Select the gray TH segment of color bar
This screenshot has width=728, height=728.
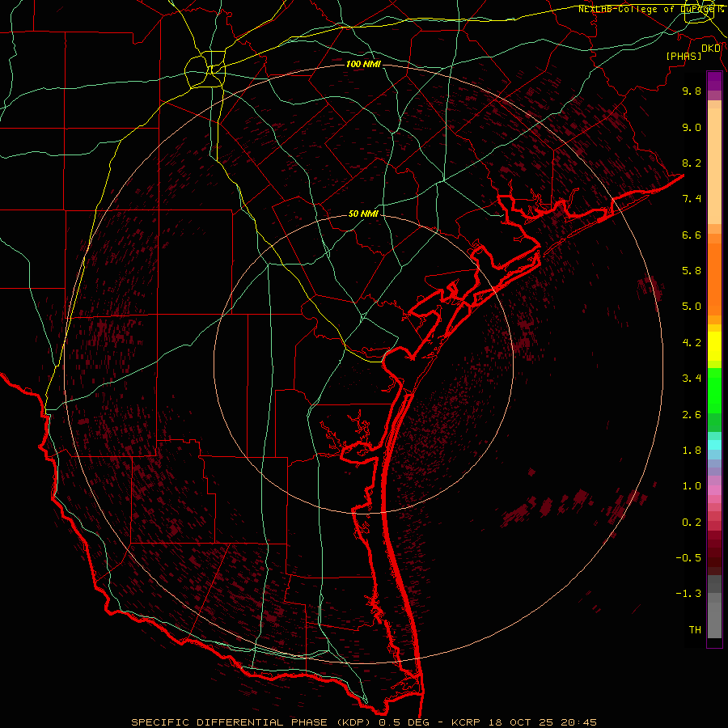(714, 620)
